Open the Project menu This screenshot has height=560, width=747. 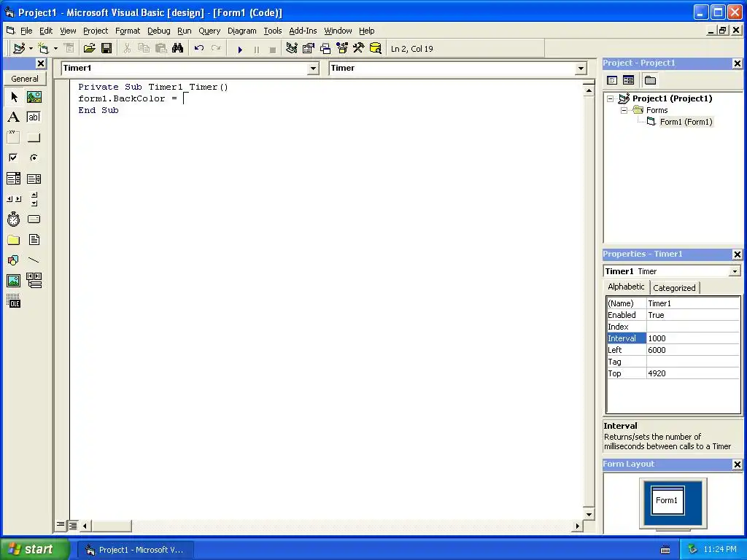coord(96,31)
